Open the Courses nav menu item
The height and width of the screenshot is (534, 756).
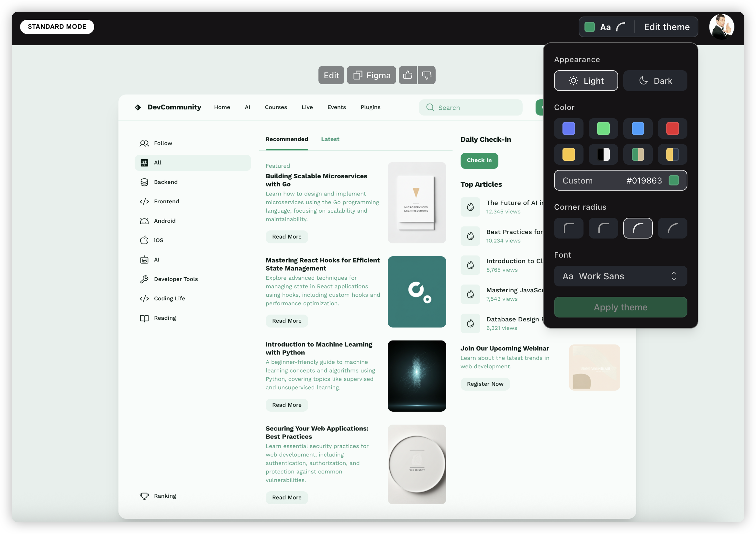pos(276,107)
